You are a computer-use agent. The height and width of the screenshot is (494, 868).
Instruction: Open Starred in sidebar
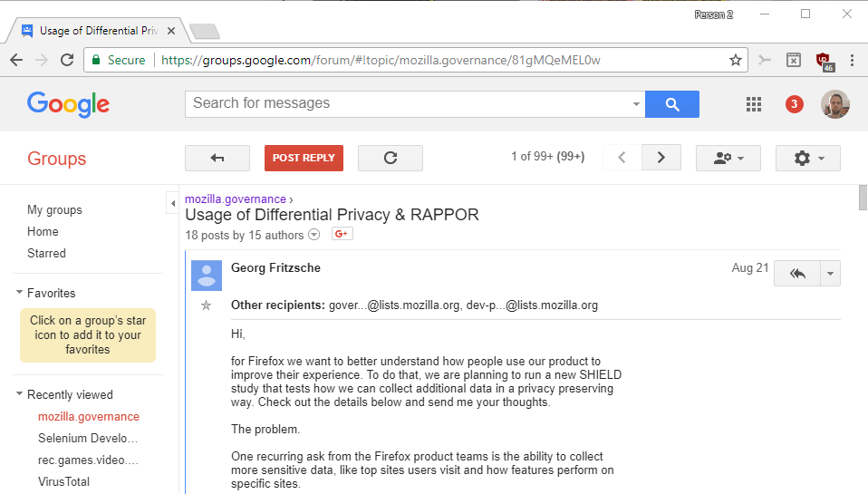(46, 253)
